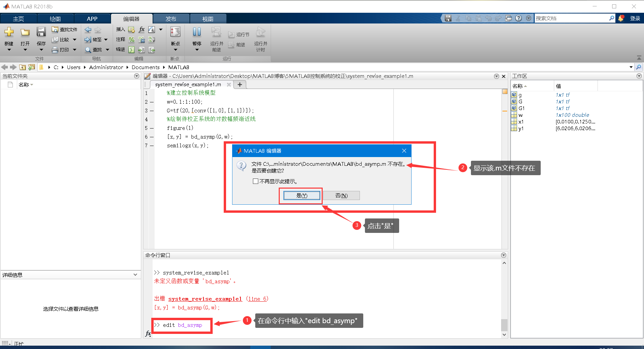Click 查找文件 (Find Files) in the toolstrip
Viewport: 644px width, 349px height.
click(x=65, y=30)
